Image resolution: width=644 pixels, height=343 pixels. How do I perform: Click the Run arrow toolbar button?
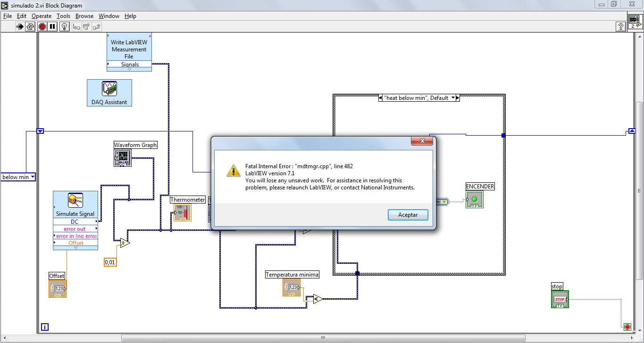click(19, 27)
